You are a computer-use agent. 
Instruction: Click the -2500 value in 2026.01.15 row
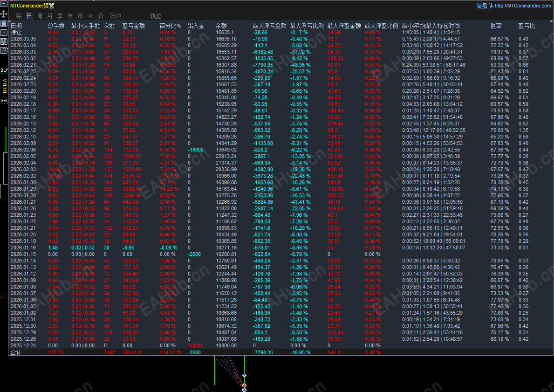(194, 254)
